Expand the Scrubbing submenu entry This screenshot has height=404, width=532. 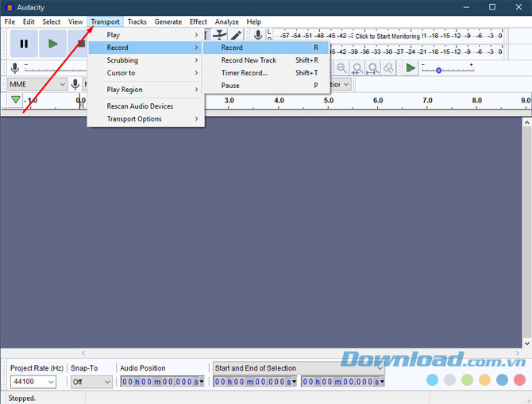click(x=146, y=60)
